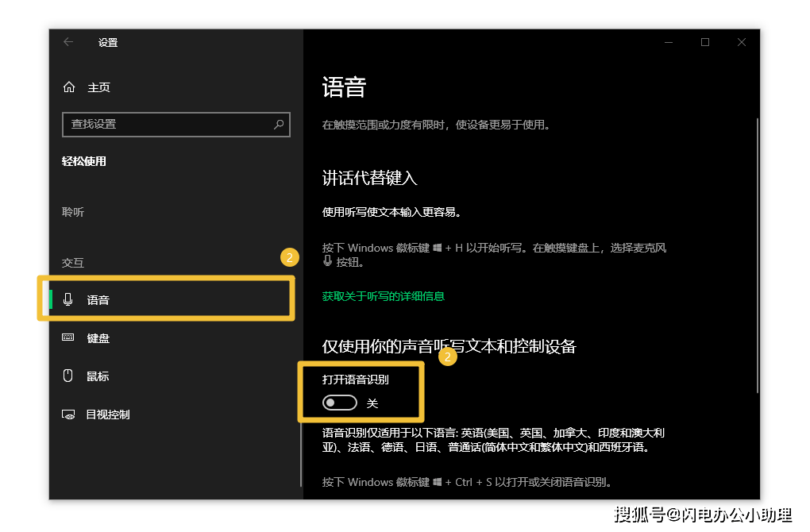Open the 获取关于听写的详细信息 link
The image size is (810, 532).
click(384, 296)
